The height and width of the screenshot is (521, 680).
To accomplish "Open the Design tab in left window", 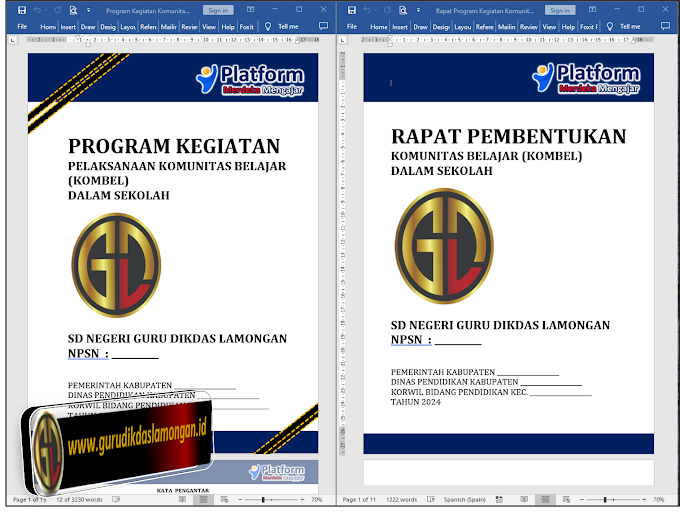I will [108, 27].
